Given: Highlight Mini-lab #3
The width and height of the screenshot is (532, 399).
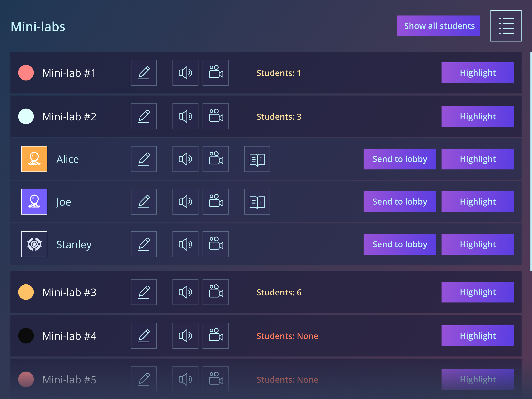Looking at the screenshot, I should pos(478,292).
